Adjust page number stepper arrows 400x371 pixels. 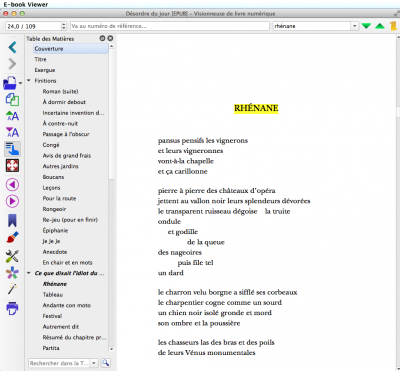64,26
